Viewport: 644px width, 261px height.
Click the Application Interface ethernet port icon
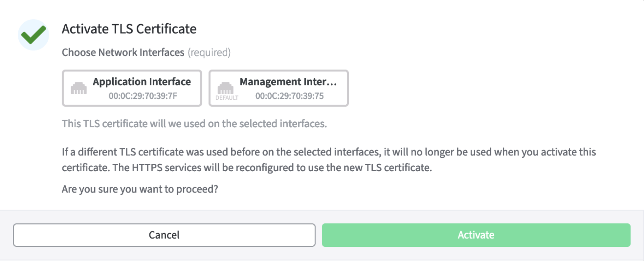[79, 88]
